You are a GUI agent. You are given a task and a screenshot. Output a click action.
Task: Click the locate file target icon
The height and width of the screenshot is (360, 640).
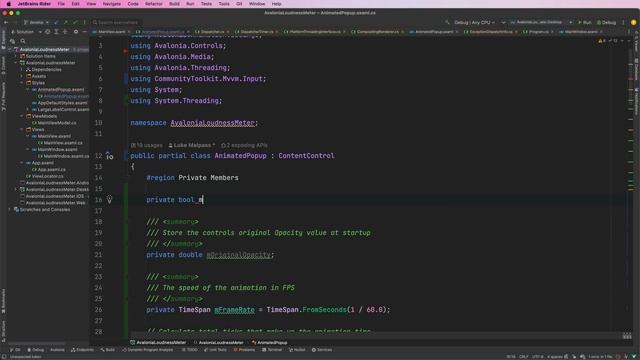tap(47, 31)
